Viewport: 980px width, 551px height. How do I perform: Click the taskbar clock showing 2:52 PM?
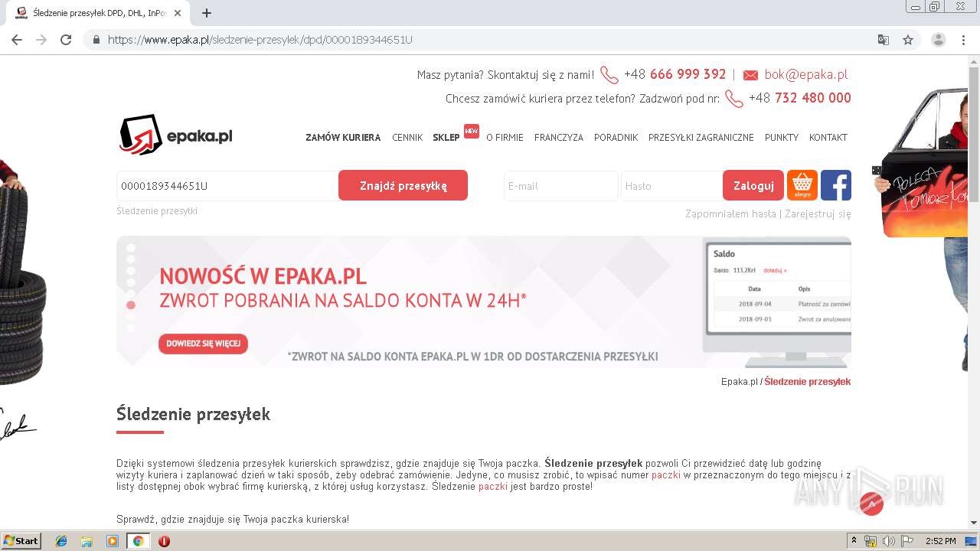(x=940, y=541)
